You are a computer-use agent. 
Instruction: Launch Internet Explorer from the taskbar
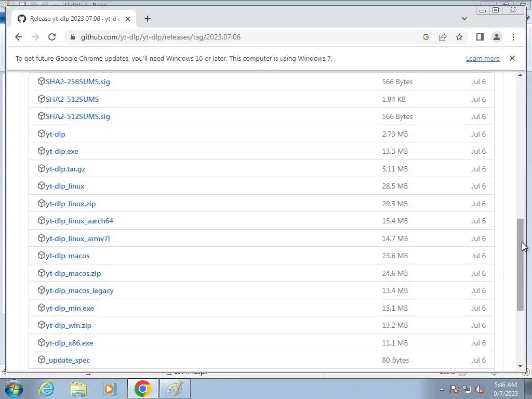[x=46, y=389]
